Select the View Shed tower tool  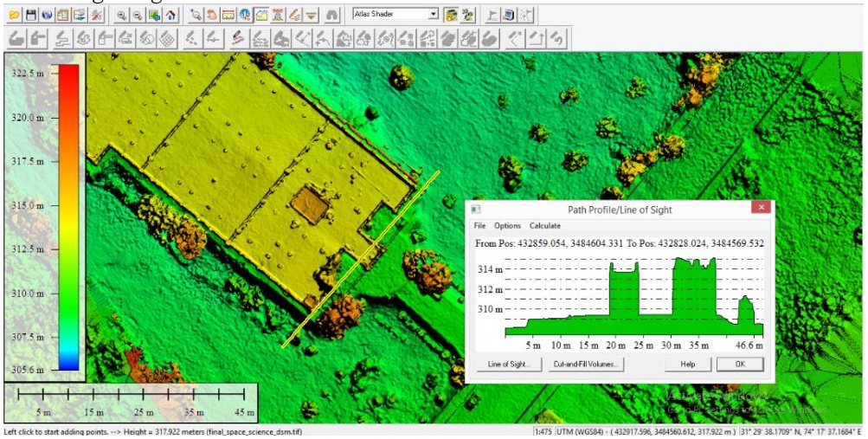point(278,15)
